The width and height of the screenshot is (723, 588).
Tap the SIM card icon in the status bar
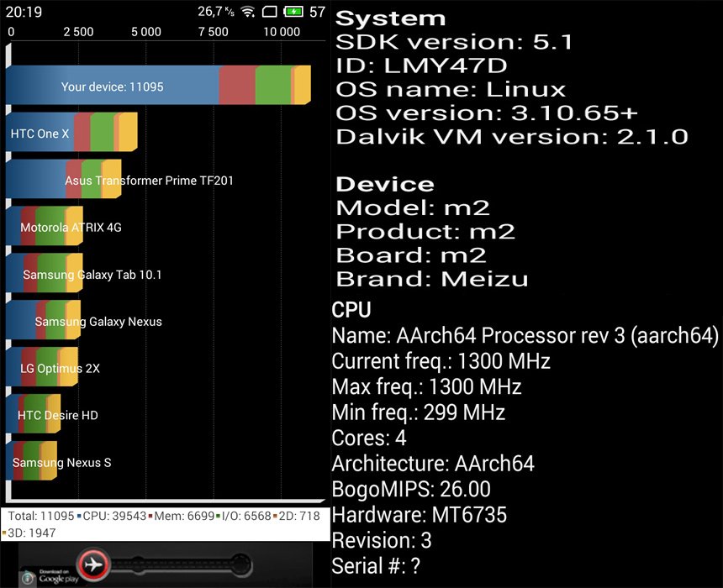click(x=269, y=12)
